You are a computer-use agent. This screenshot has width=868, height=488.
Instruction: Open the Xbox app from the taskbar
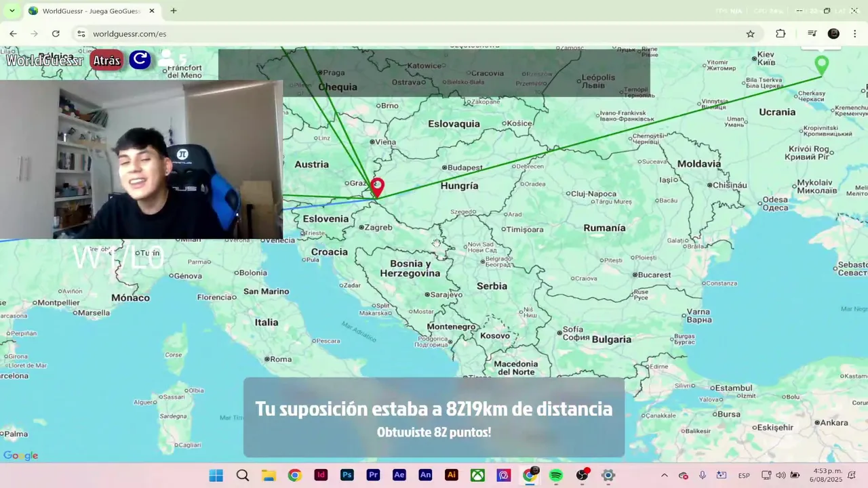478,475
